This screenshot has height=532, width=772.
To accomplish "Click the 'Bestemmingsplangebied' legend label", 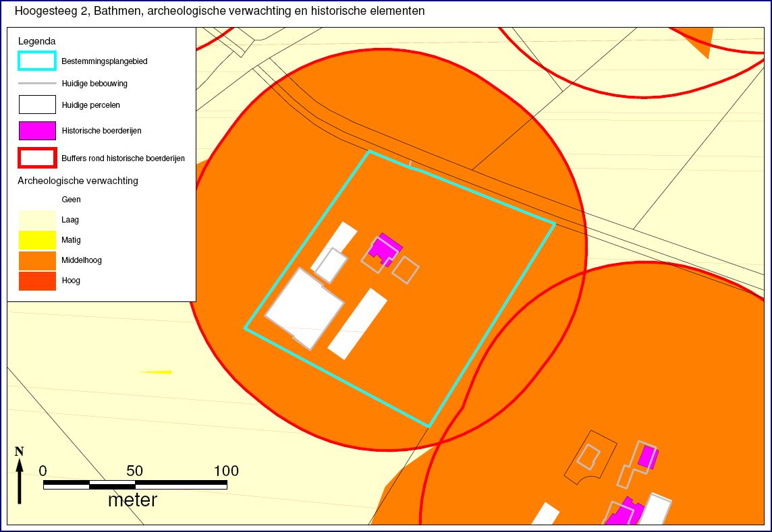I will (105, 61).
